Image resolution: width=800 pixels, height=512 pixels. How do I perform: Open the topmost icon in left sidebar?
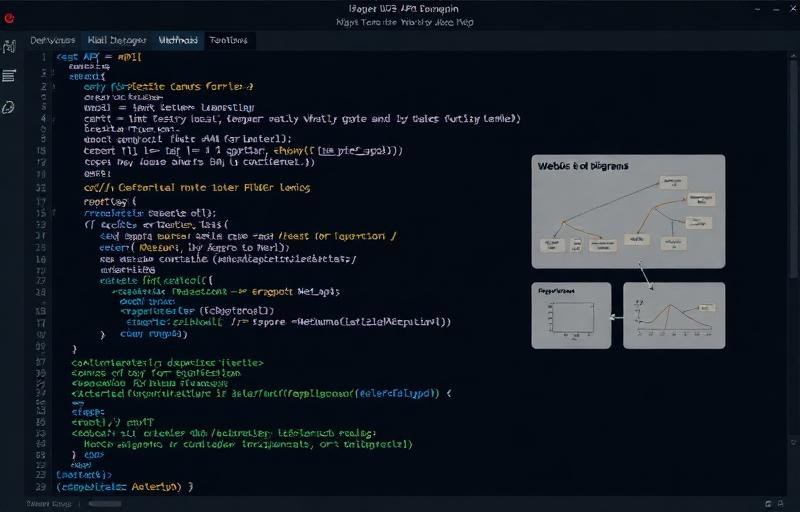(9, 46)
